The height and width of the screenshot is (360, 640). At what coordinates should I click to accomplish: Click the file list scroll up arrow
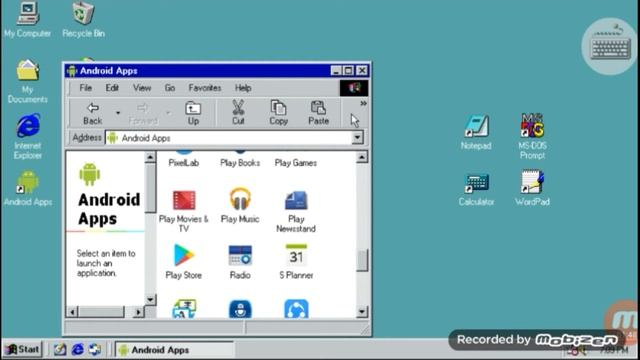(362, 157)
